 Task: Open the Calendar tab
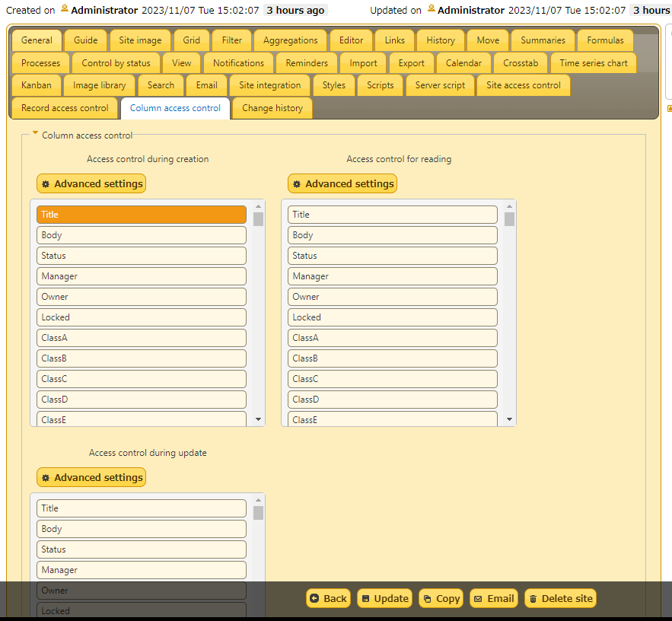point(467,63)
